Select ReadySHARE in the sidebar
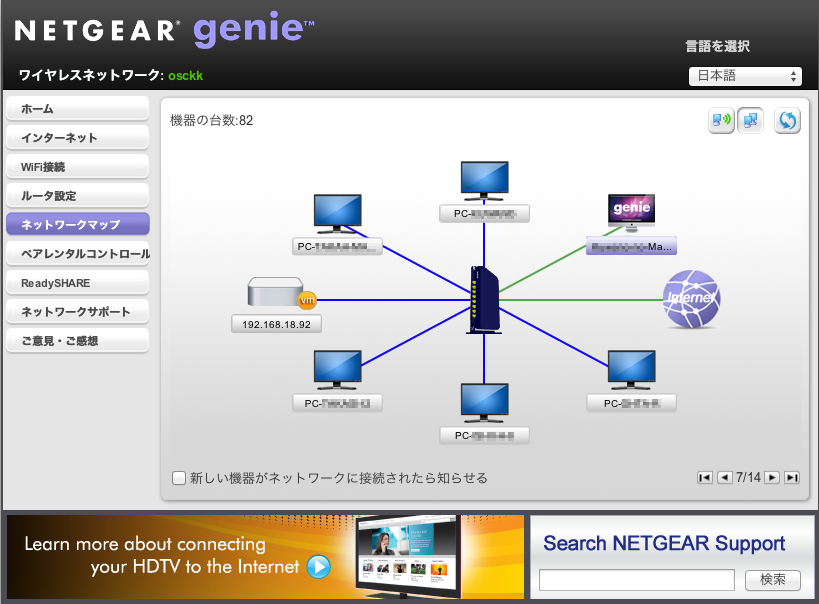 (x=77, y=283)
